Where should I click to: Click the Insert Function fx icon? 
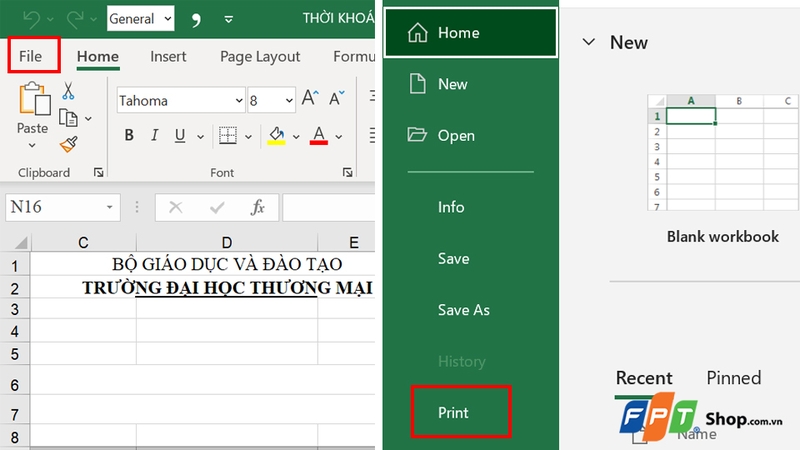coord(258,207)
